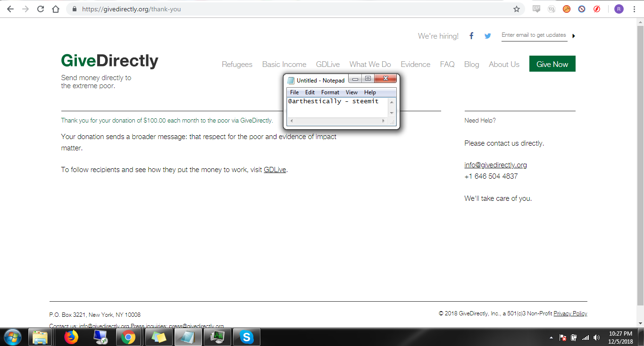The height and width of the screenshot is (346, 644).
Task: View site info via the padlock icon
Action: 74,9
